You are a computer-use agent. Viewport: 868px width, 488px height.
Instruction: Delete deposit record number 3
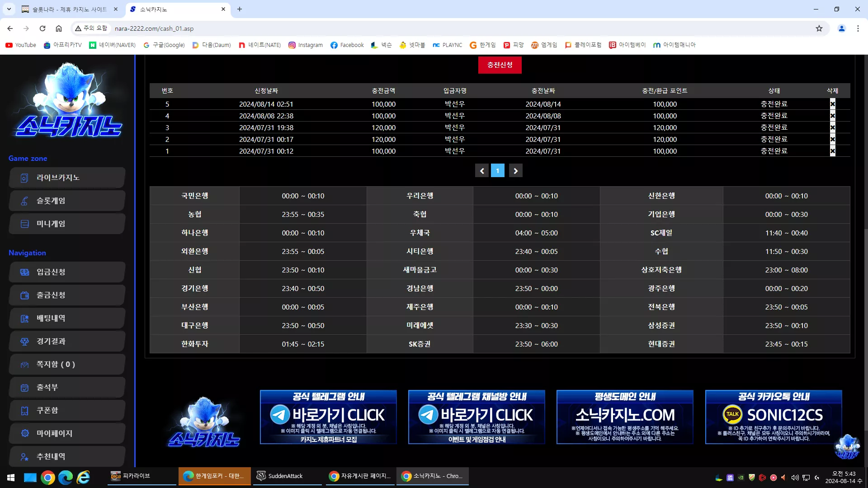click(x=832, y=127)
